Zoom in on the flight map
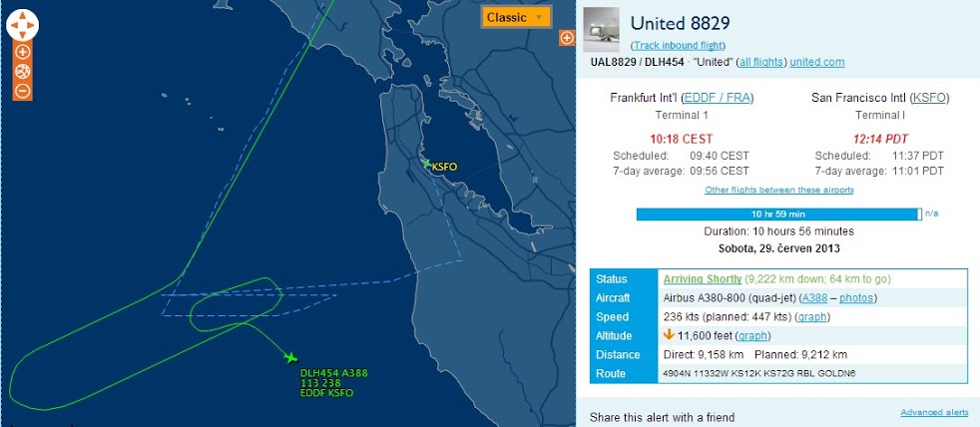 pyautogui.click(x=23, y=52)
